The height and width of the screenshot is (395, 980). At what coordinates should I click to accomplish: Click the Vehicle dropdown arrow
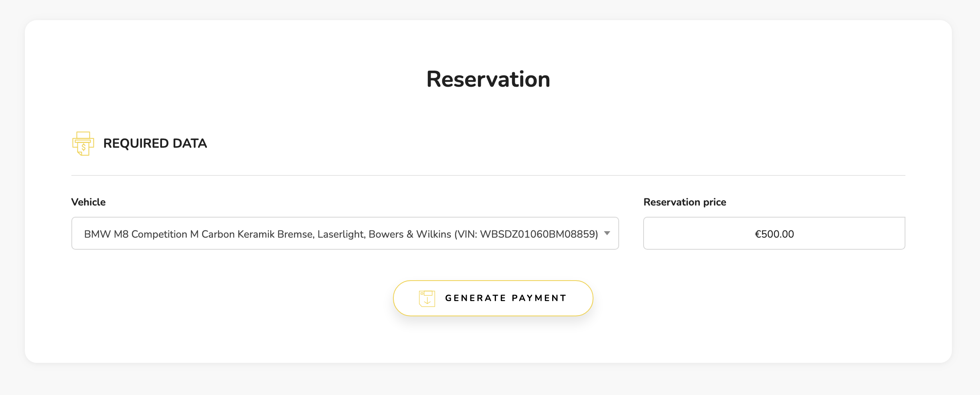(607, 233)
